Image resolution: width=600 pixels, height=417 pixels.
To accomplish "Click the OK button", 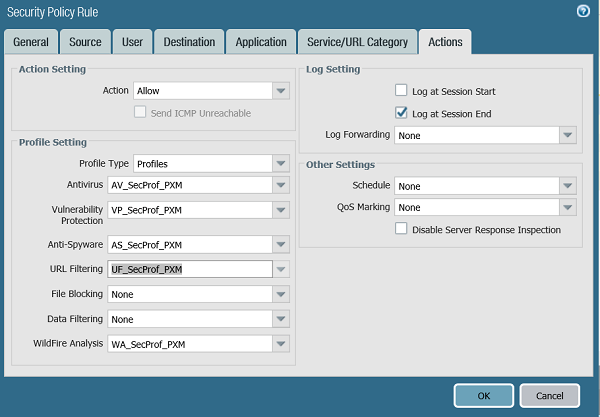I will [483, 395].
